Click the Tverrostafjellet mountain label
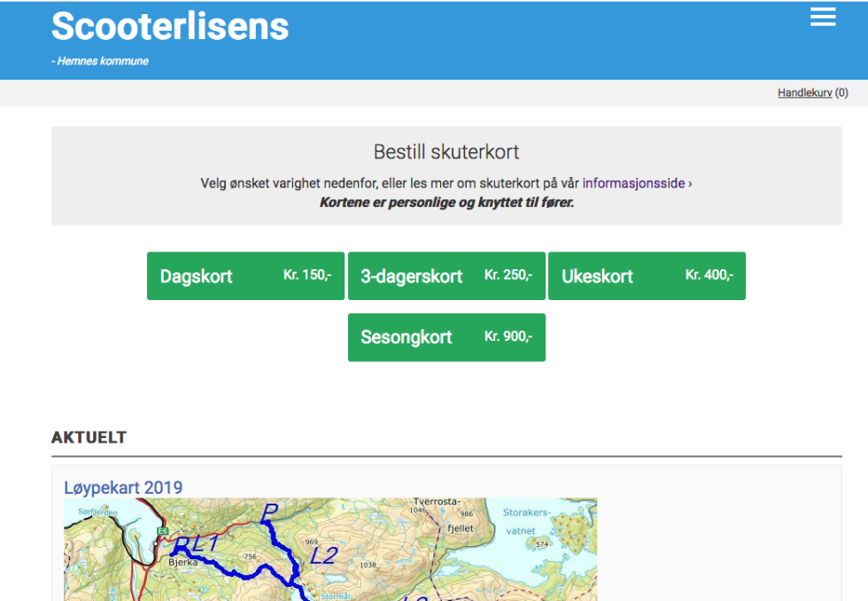 [x=441, y=514]
